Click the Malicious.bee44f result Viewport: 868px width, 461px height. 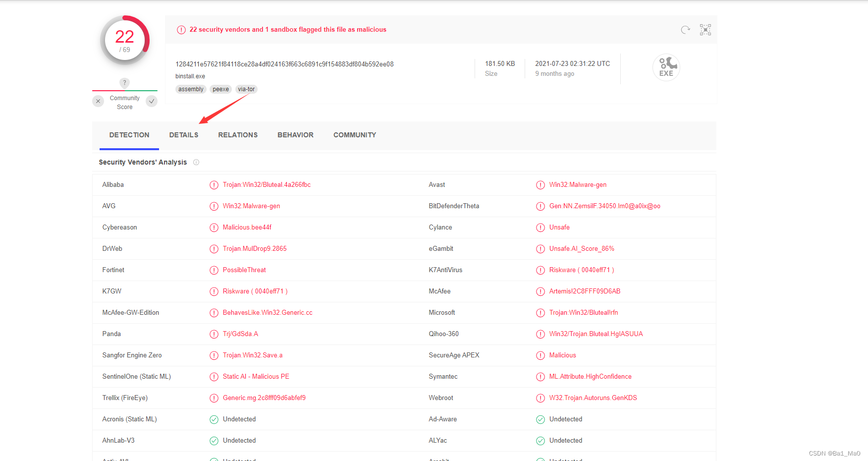coord(247,227)
